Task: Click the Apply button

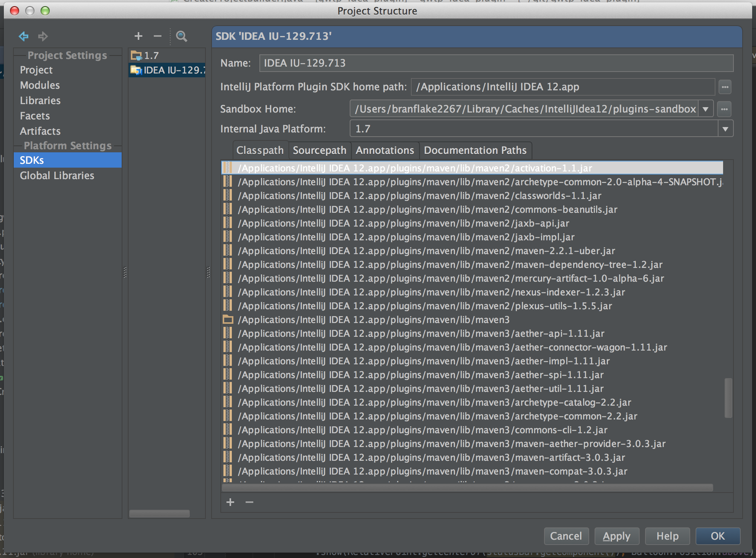Action: coord(617,536)
